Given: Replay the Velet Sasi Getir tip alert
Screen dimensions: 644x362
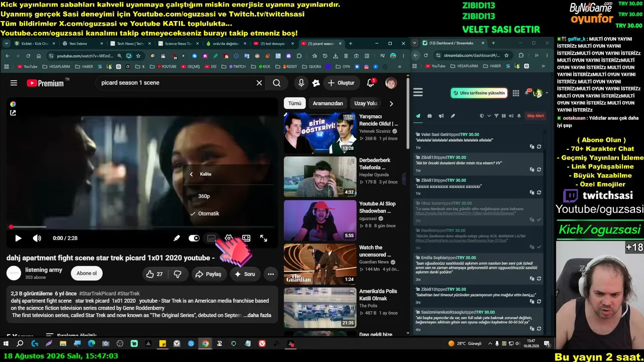Looking at the screenshot, I should click(x=539, y=147).
